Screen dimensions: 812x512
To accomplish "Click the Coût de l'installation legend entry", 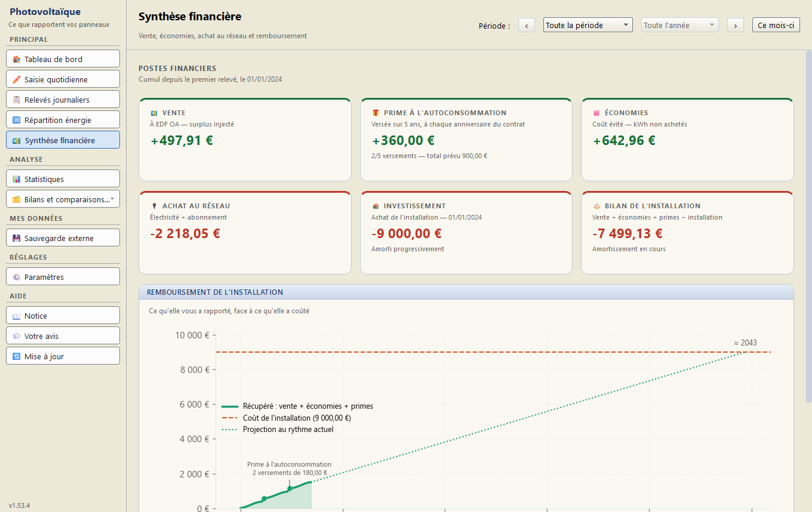I will [x=286, y=418].
